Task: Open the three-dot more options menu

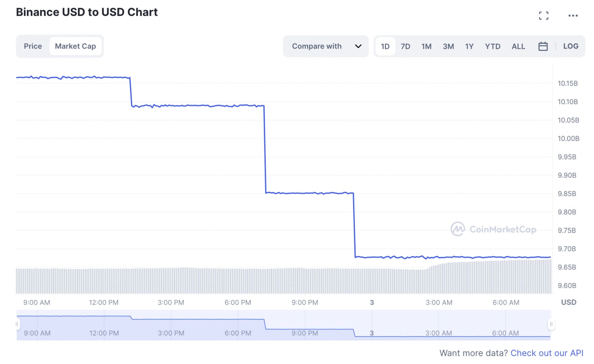Action: 573,16
